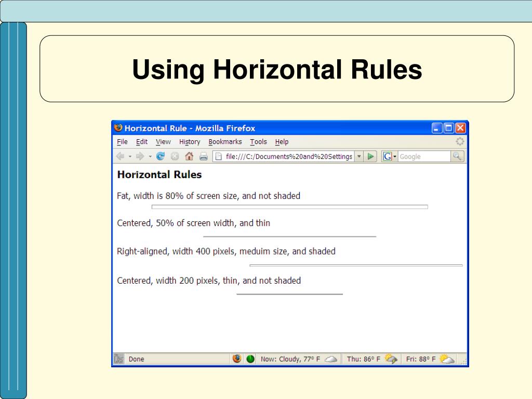Reload the page with the Refresh icon
This screenshot has width=532, height=399.
tap(160, 156)
